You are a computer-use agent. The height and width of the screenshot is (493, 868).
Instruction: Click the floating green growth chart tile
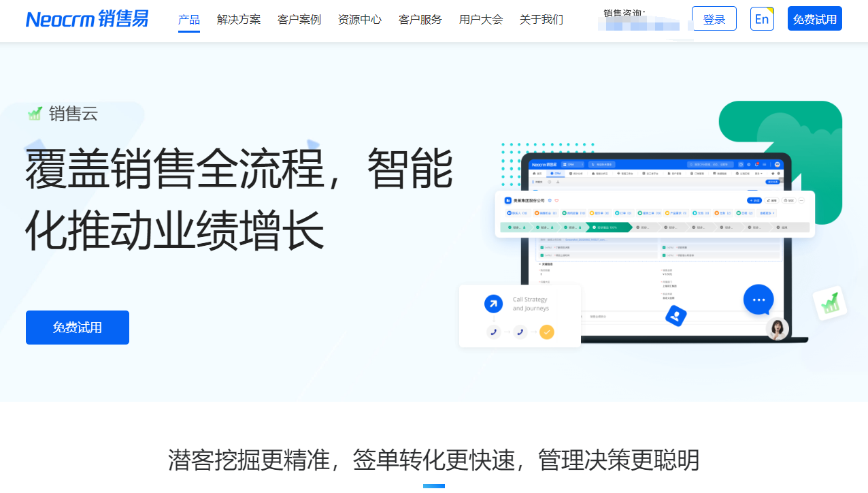830,303
